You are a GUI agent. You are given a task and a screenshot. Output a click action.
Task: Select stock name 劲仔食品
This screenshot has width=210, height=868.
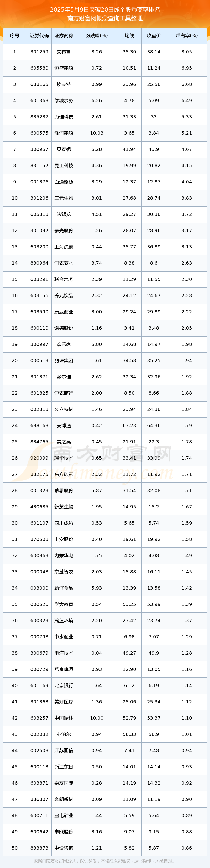(64, 588)
